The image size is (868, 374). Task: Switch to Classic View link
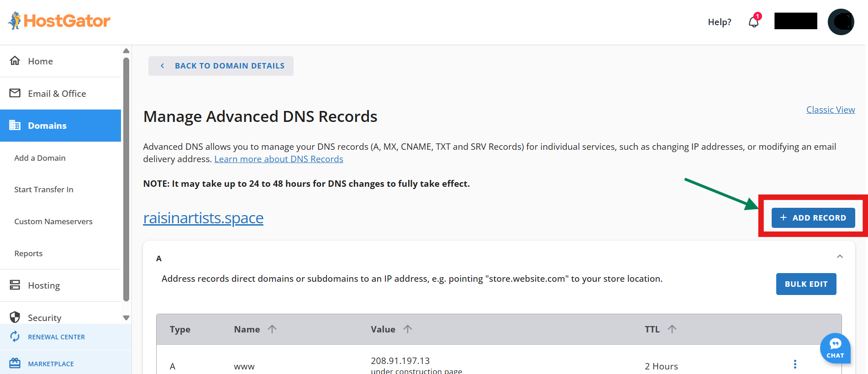pos(831,110)
